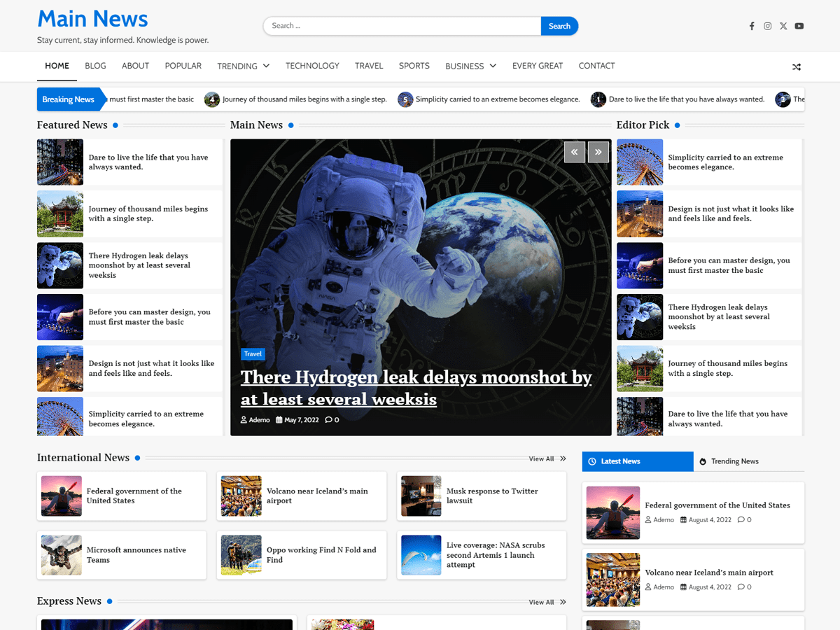This screenshot has width=840, height=630.
Task: Click the previous arrow on Main News slider
Action: click(574, 152)
